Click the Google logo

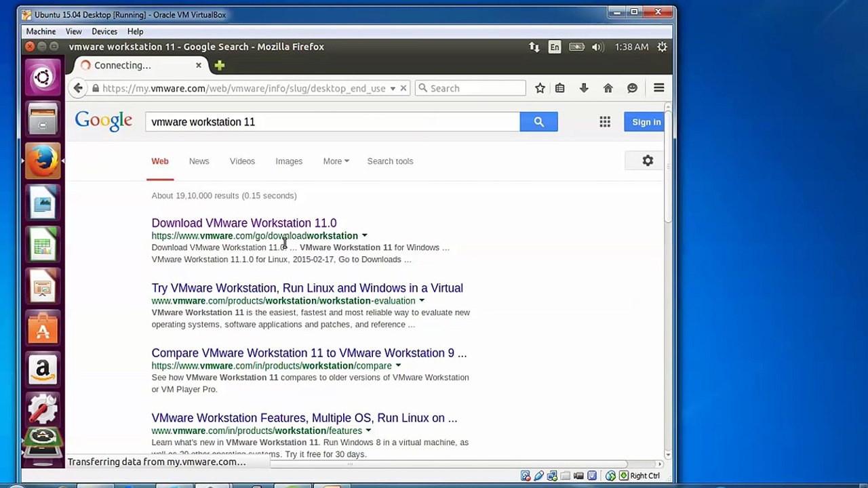(x=103, y=121)
